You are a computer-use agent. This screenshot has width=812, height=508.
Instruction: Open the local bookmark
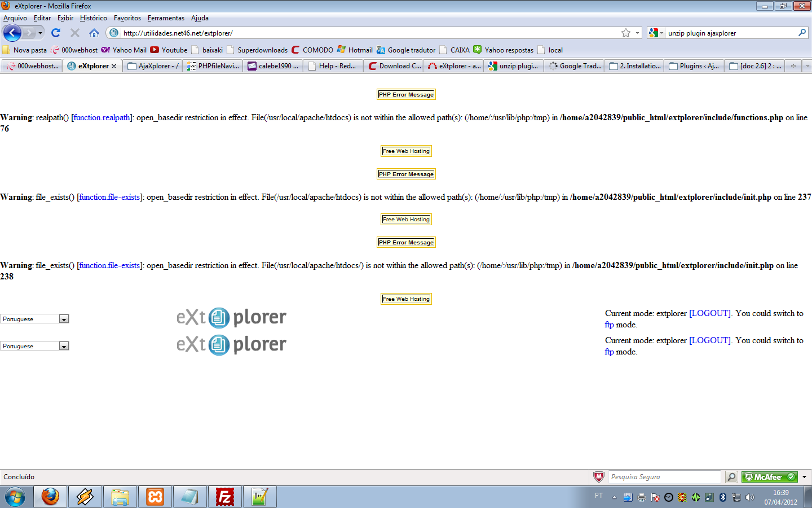click(550, 50)
